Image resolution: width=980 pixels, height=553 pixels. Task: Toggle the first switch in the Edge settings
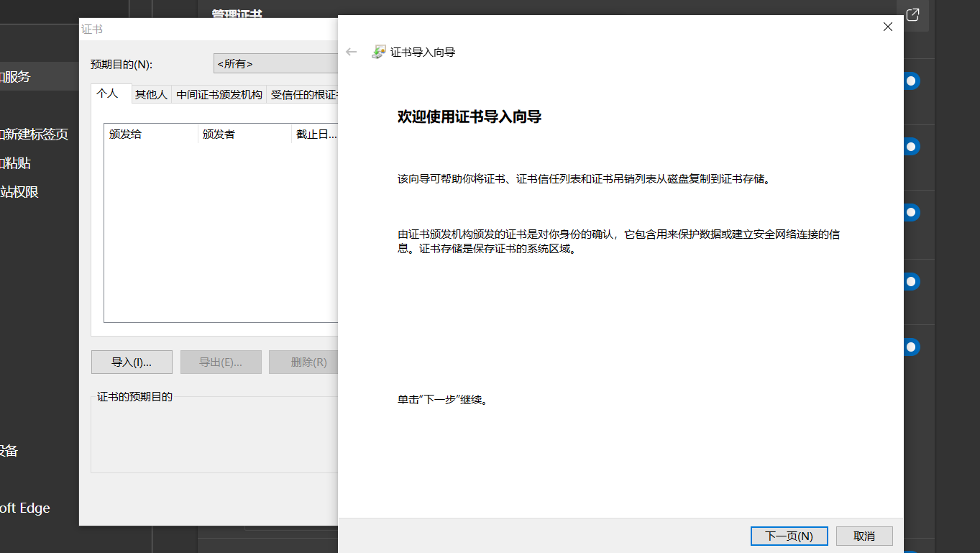click(910, 81)
